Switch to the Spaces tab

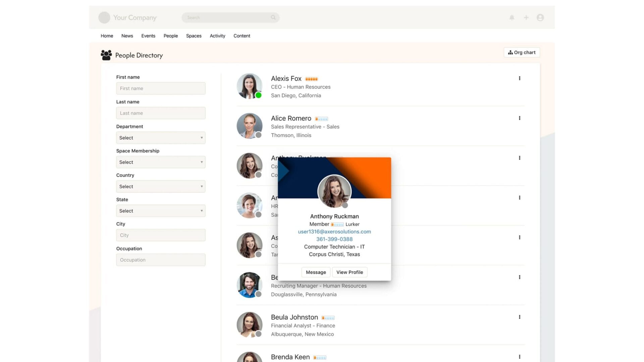[x=194, y=36]
